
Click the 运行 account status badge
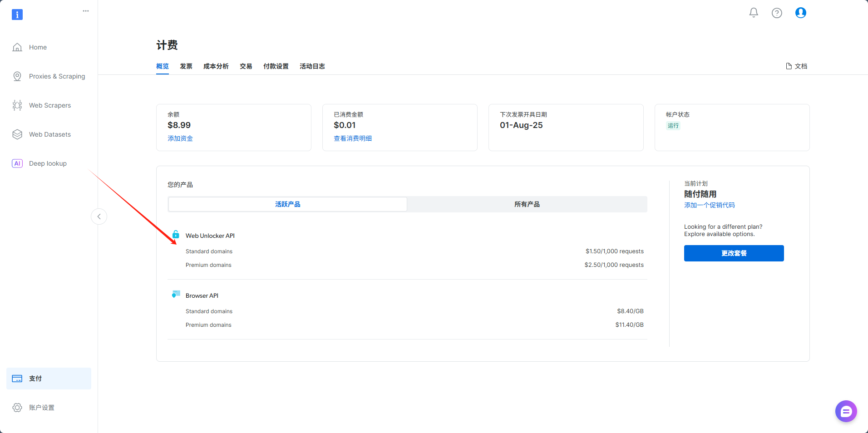(x=673, y=126)
